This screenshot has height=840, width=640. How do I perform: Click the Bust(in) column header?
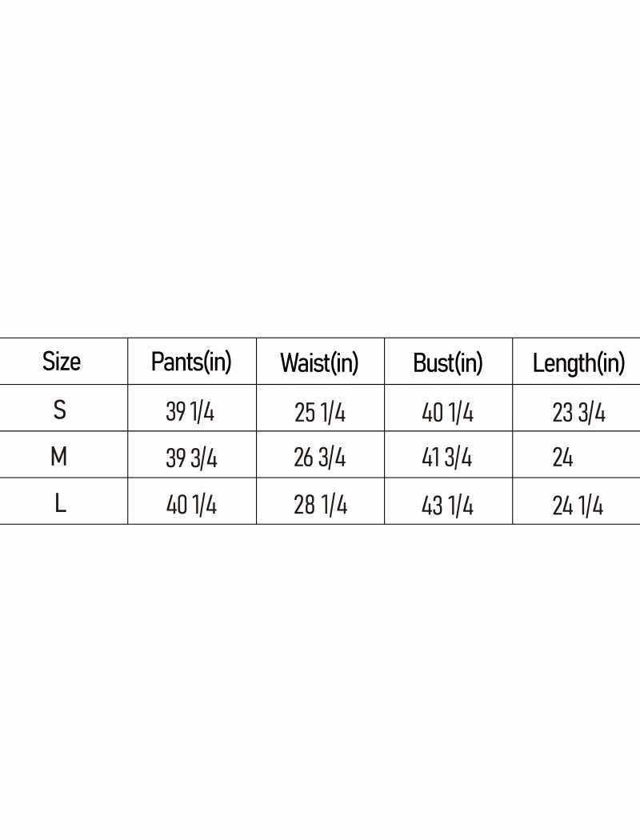(448, 363)
